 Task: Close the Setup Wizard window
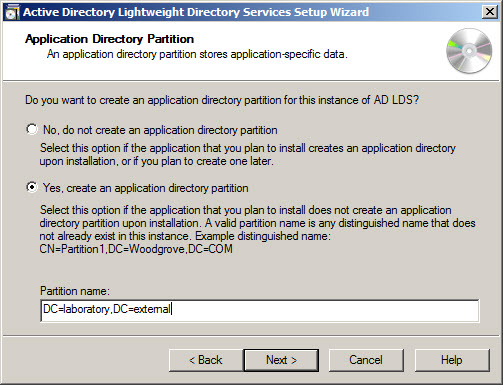click(490, 12)
